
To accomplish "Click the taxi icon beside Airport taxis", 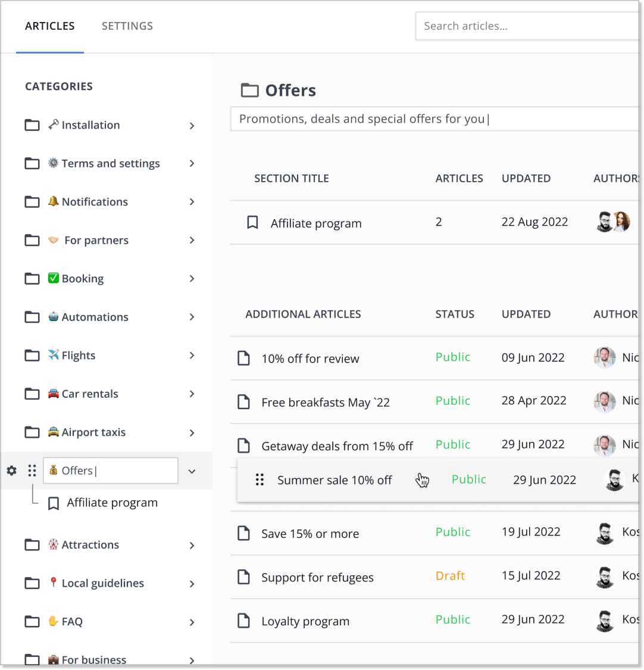I will [x=52, y=432].
